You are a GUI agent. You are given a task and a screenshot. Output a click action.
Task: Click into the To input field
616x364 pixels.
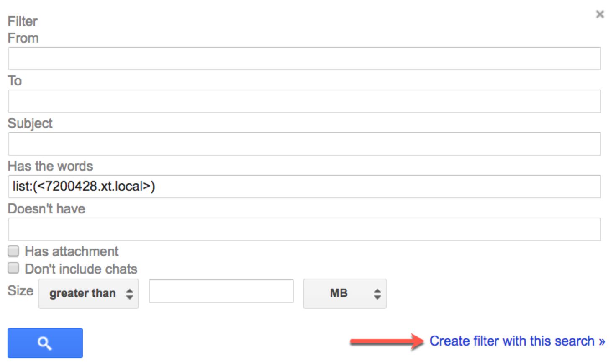[x=304, y=101]
